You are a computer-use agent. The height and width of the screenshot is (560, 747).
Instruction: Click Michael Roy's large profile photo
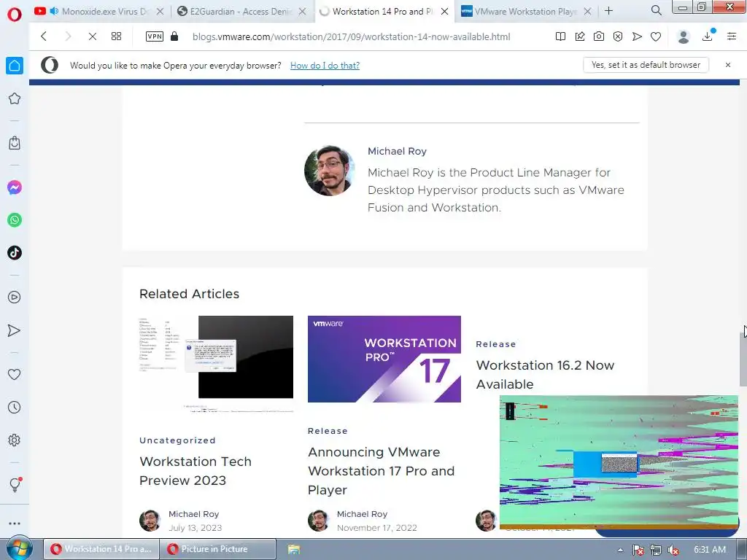pos(329,171)
